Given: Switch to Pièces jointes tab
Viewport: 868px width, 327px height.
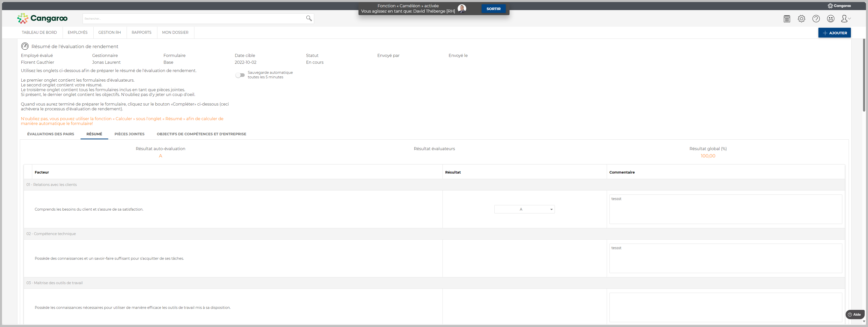Looking at the screenshot, I should tap(129, 134).
